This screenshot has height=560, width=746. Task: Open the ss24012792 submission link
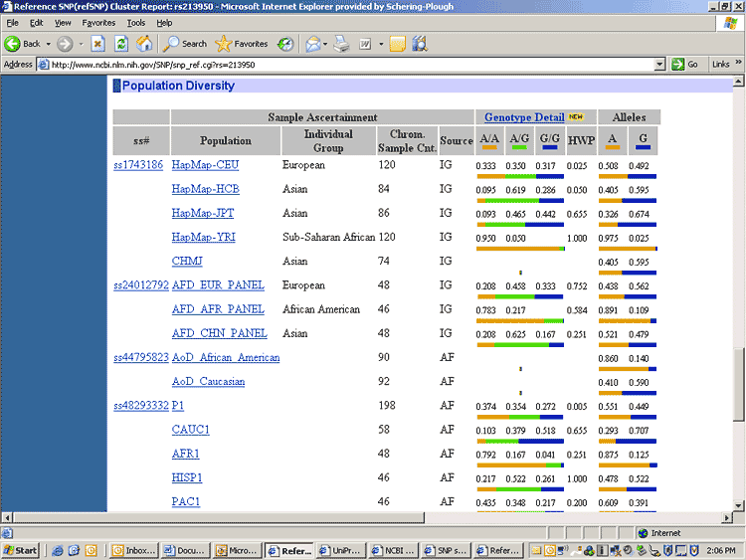coord(141,285)
